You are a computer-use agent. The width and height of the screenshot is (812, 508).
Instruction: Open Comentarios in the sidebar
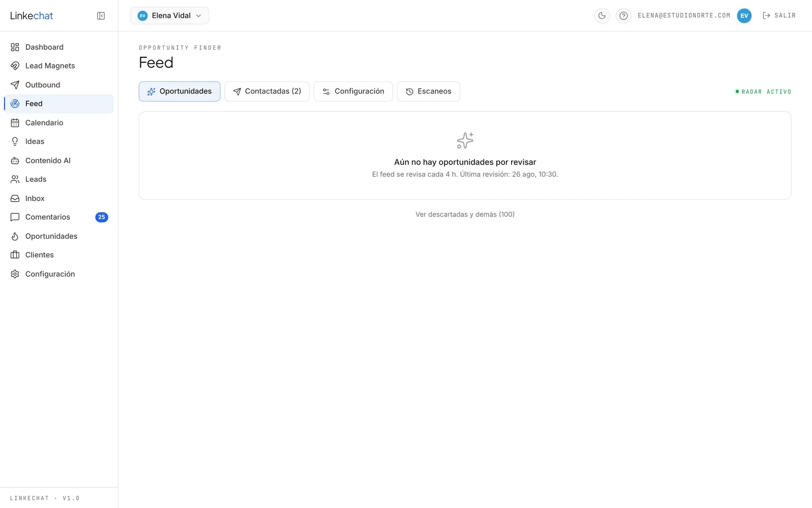[x=59, y=217]
